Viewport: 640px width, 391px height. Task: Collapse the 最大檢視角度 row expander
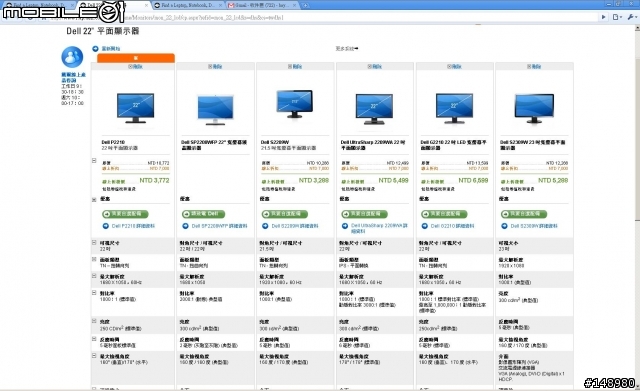tap(94, 356)
